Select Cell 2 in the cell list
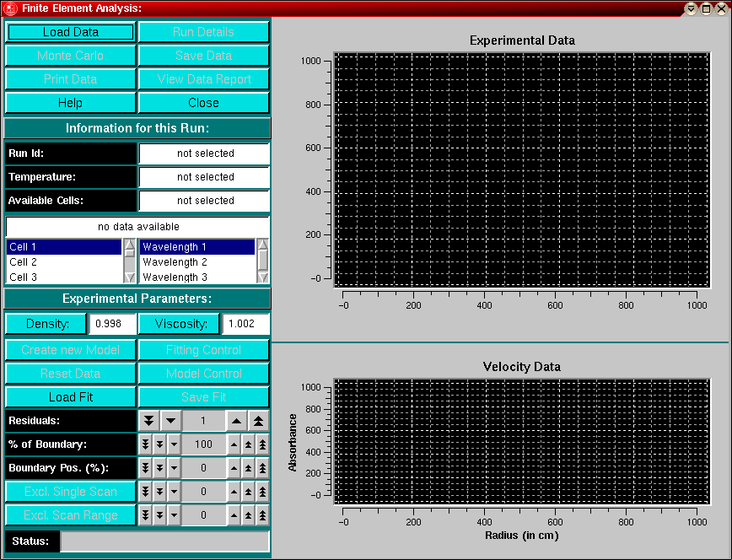 click(64, 262)
